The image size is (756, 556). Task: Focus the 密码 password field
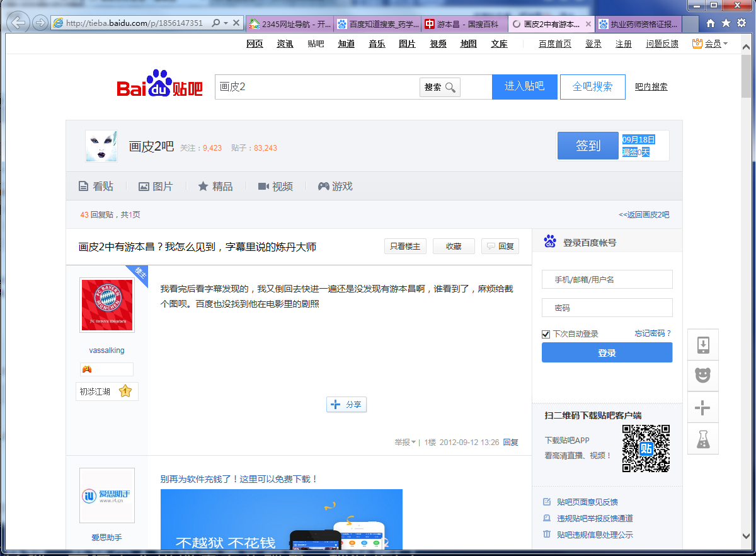tap(607, 308)
